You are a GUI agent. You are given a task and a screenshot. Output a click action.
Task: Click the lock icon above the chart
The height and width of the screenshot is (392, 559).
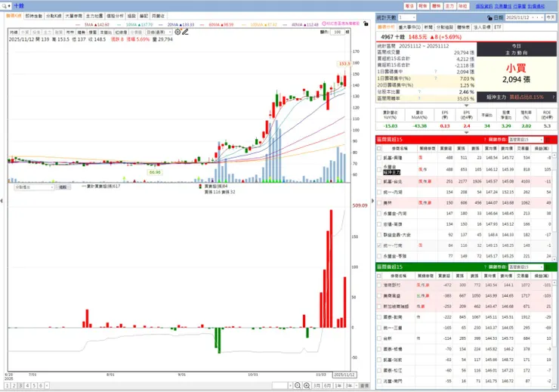[x=366, y=23]
